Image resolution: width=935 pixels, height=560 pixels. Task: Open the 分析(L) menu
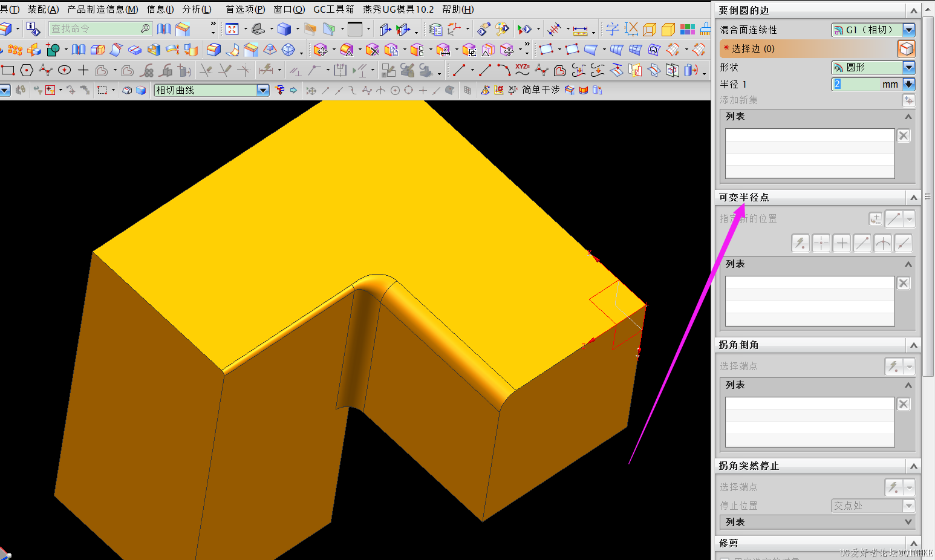coord(197,10)
